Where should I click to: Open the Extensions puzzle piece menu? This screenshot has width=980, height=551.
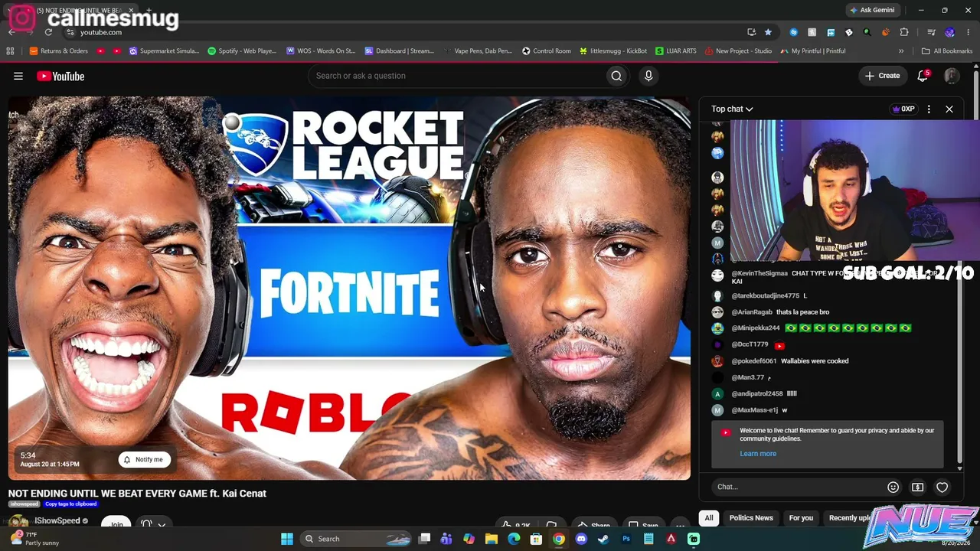coord(904,32)
